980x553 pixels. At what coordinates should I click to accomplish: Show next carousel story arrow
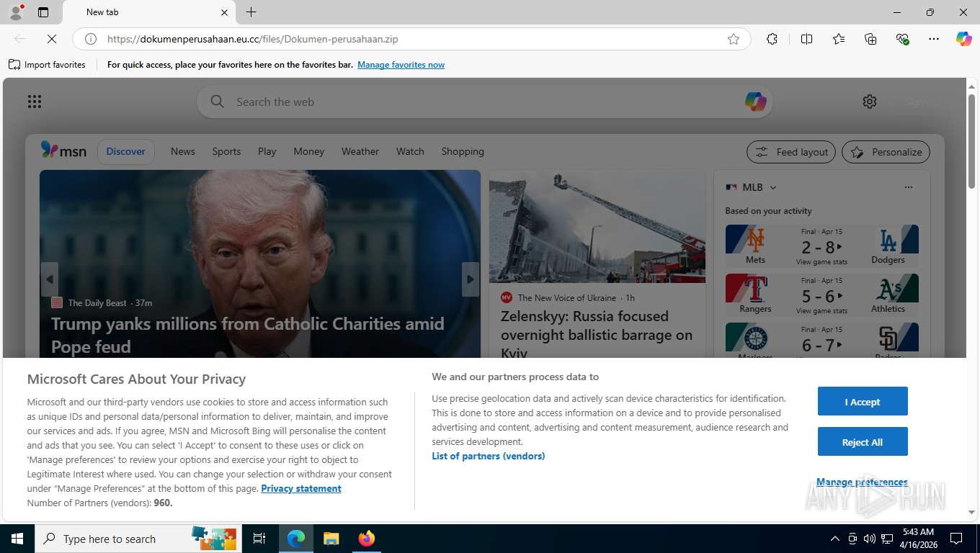click(x=471, y=279)
